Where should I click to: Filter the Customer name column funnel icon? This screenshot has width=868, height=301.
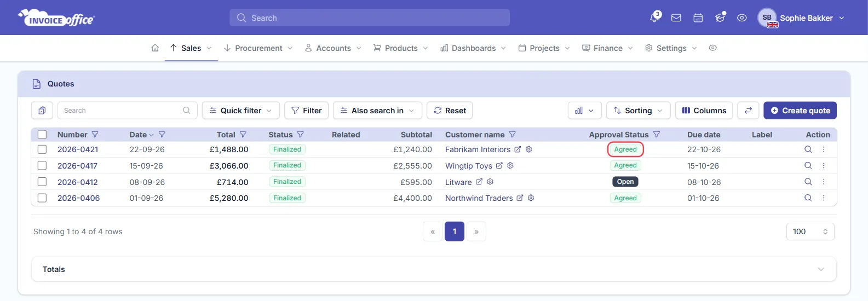tap(513, 135)
